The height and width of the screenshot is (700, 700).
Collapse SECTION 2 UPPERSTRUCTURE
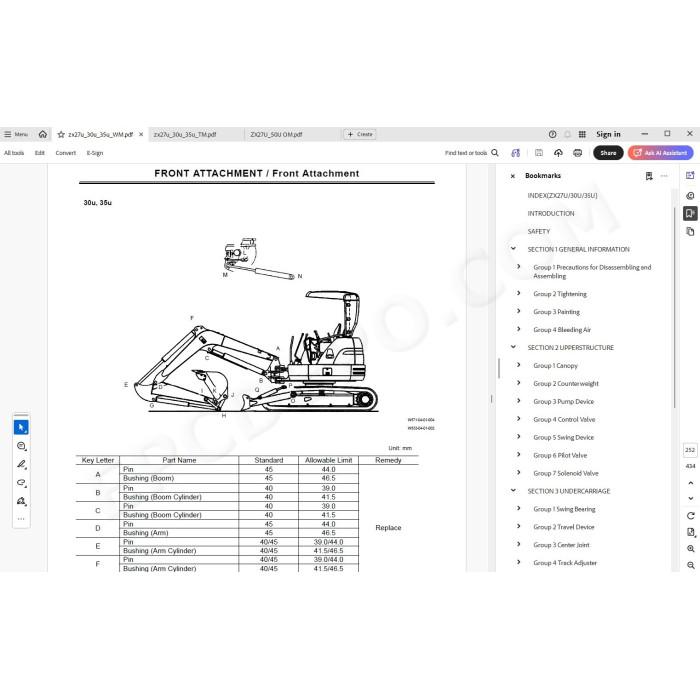point(513,347)
